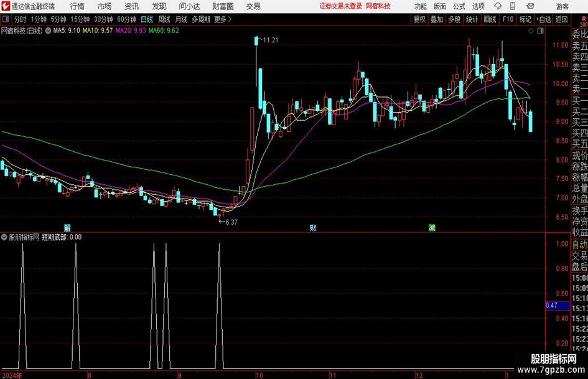Click the 12 month marker on time axis

419,375
